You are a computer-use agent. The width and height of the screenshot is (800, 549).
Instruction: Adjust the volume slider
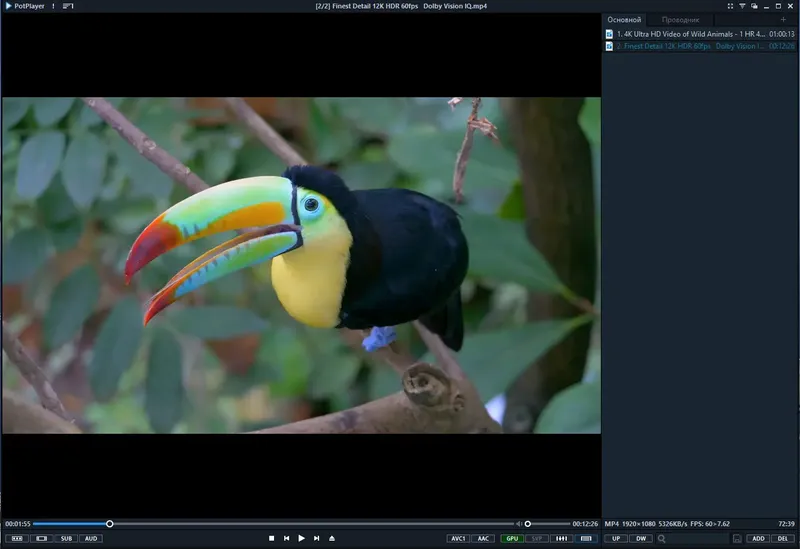point(546,523)
